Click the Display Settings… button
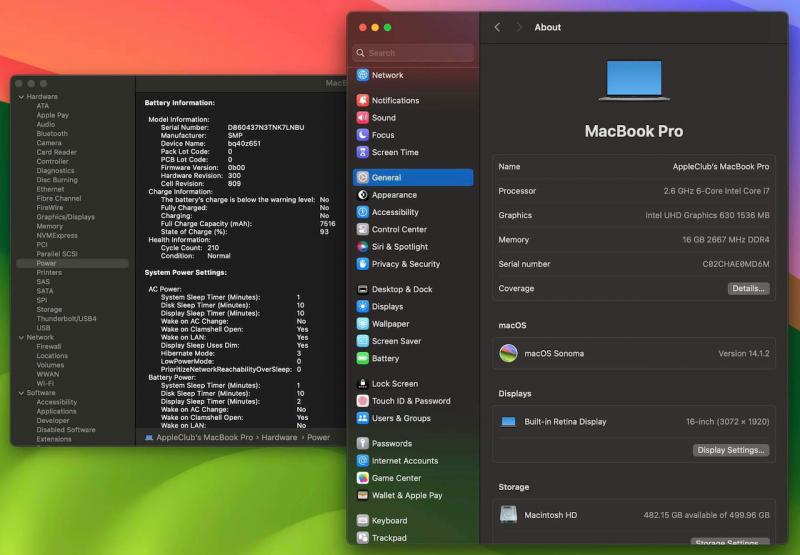800x555 pixels. [x=731, y=450]
